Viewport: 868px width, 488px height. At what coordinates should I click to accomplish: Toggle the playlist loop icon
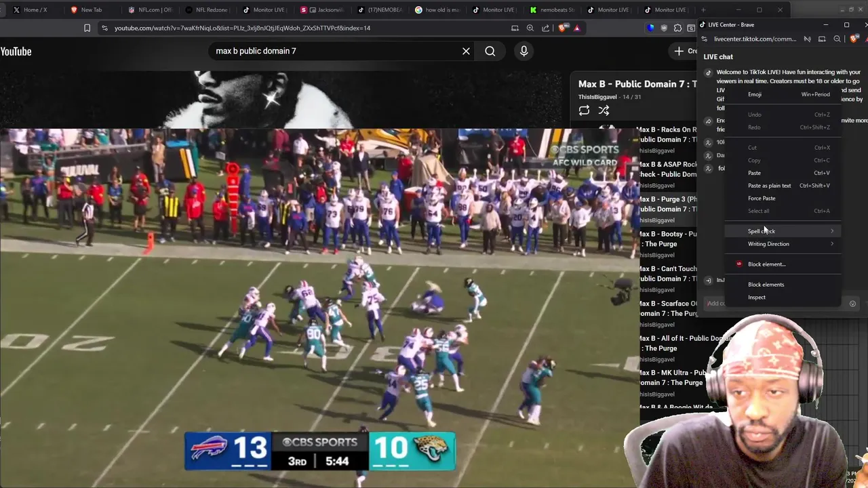[x=584, y=110]
